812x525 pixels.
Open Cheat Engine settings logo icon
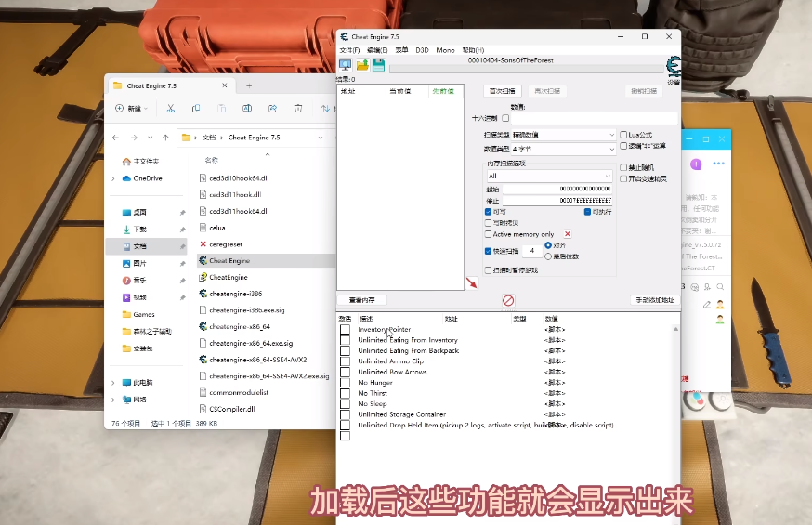(674, 67)
